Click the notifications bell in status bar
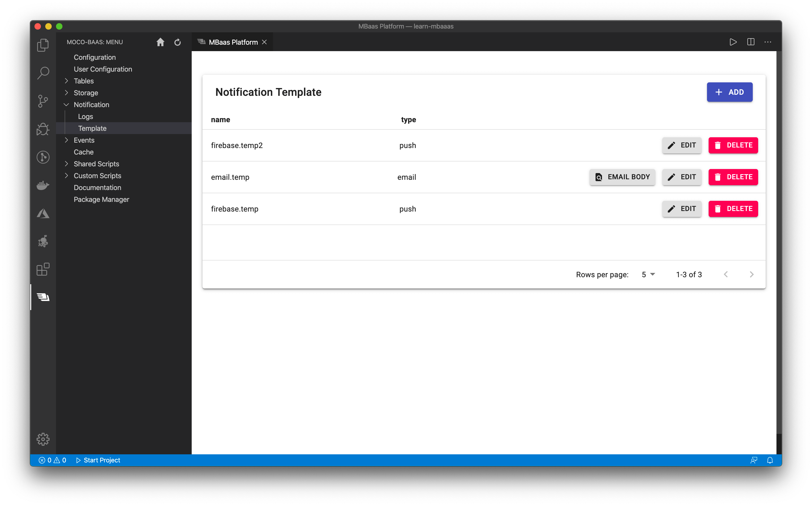 (x=770, y=460)
